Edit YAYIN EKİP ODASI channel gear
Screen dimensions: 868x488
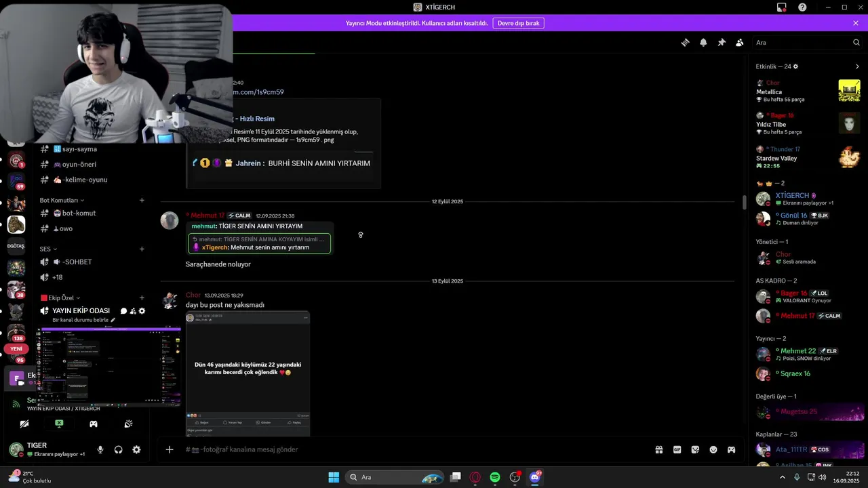coord(142,311)
